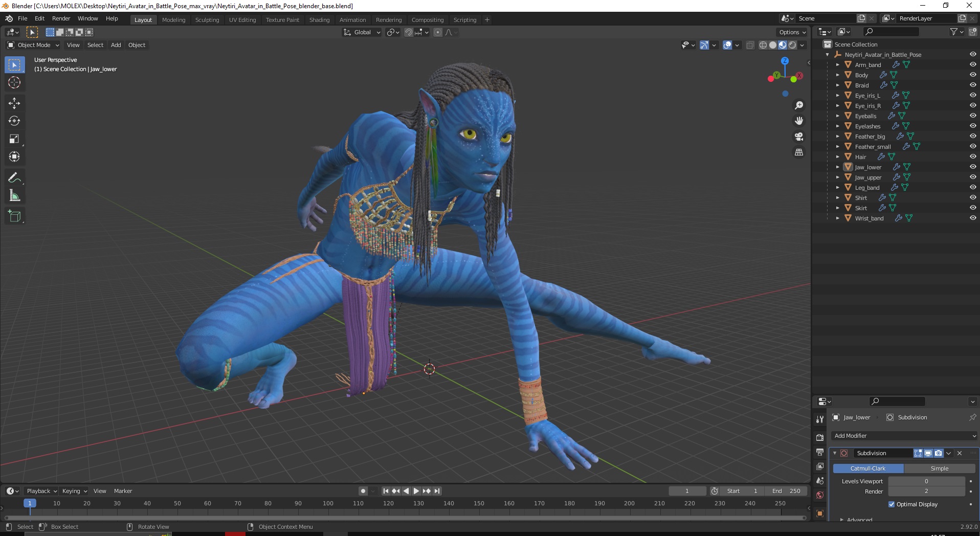Screen dimensions: 980x536
Task: Hide the Body object in outliner
Action: 973,75
